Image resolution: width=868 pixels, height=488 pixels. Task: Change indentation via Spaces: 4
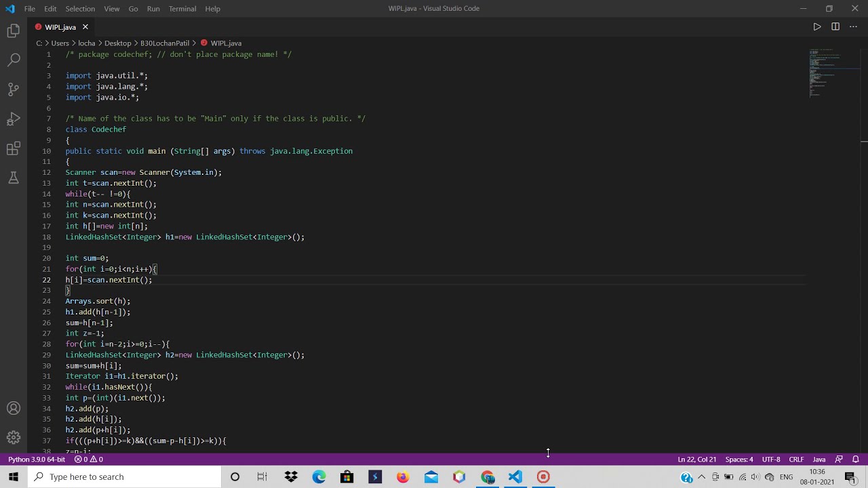click(x=739, y=460)
